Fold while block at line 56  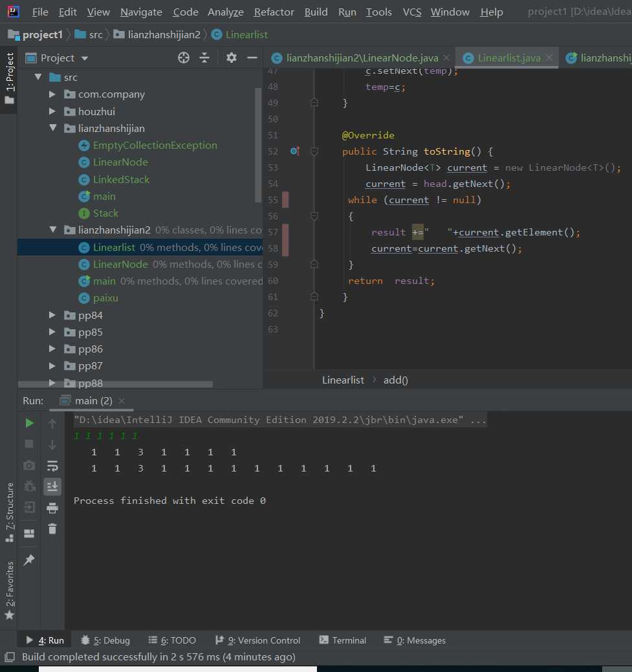[x=314, y=216]
